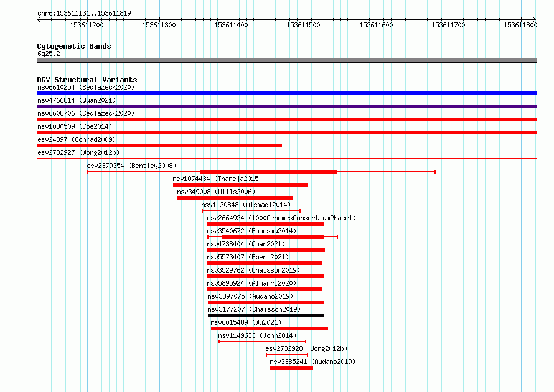Click ruler position 153611400
Image resolution: width=554 pixels, height=392 pixels.
click(231, 25)
